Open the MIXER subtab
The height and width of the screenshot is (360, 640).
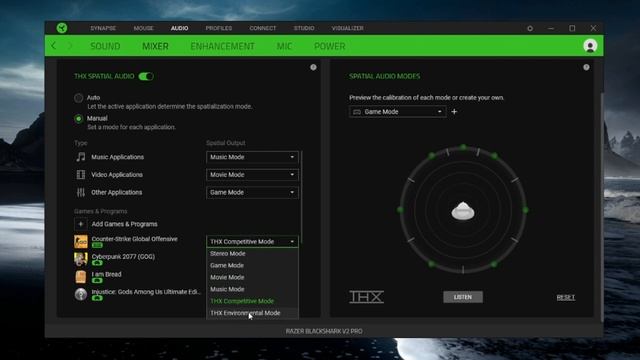155,46
